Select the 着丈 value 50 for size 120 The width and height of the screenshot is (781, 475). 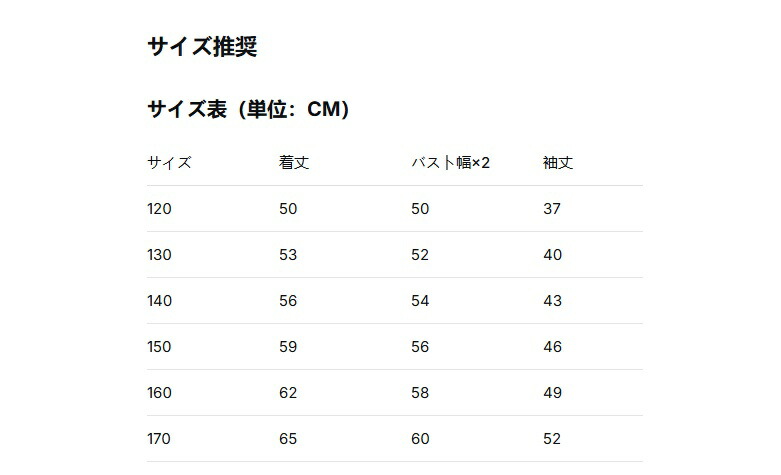(288, 209)
